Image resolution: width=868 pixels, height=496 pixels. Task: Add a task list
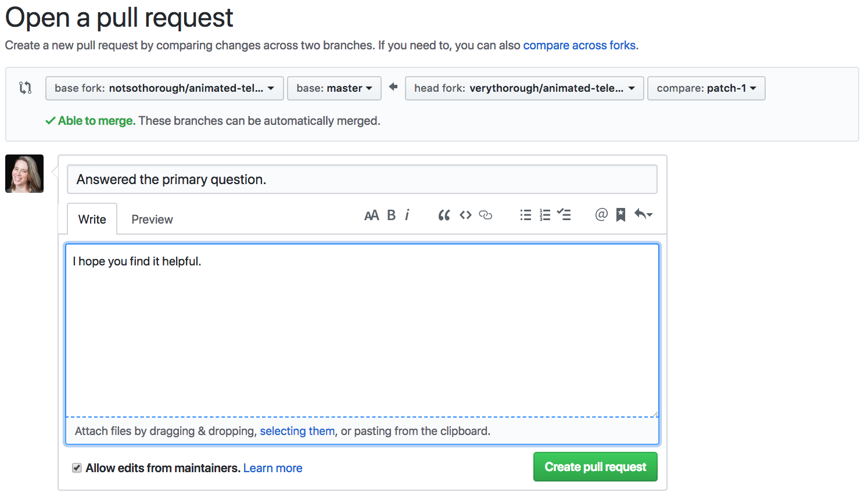pos(564,215)
